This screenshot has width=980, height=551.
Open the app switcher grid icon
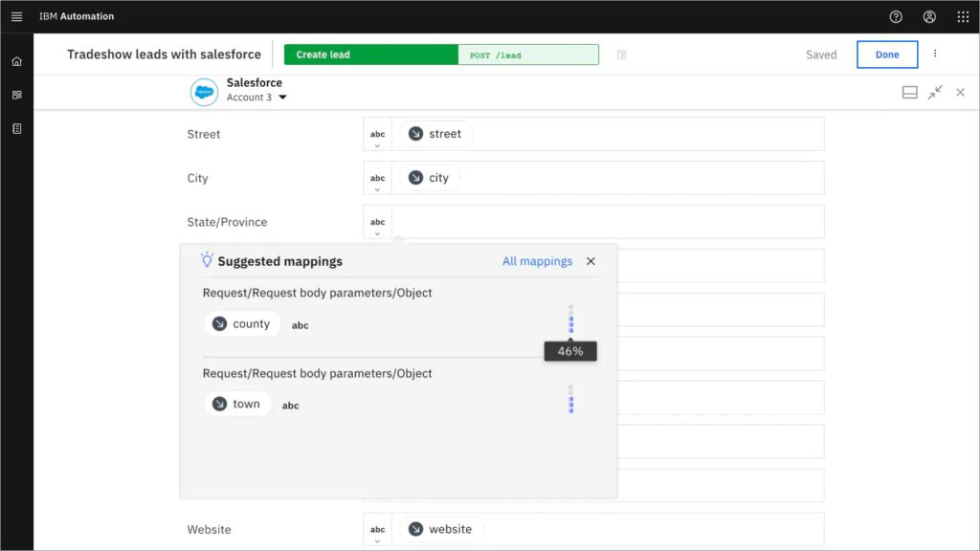pos(963,17)
